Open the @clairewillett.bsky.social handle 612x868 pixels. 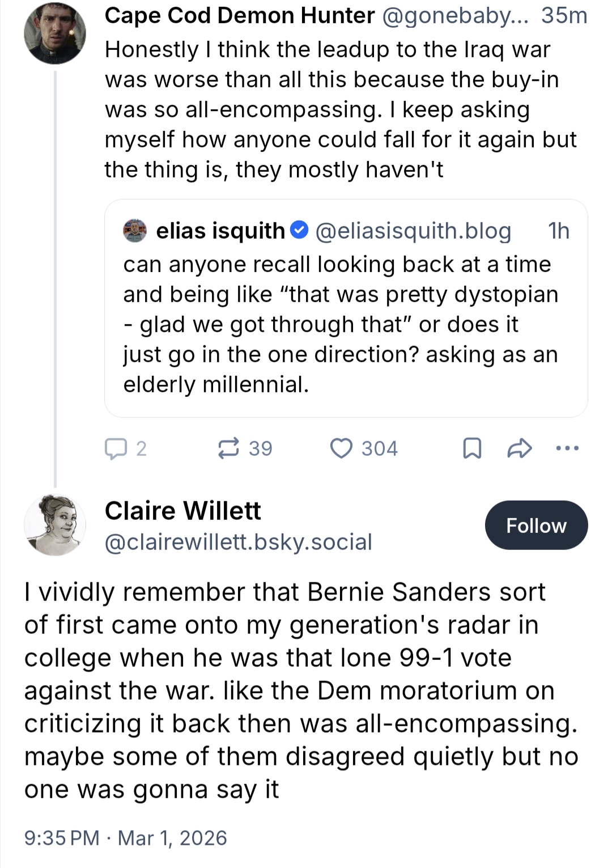238,542
